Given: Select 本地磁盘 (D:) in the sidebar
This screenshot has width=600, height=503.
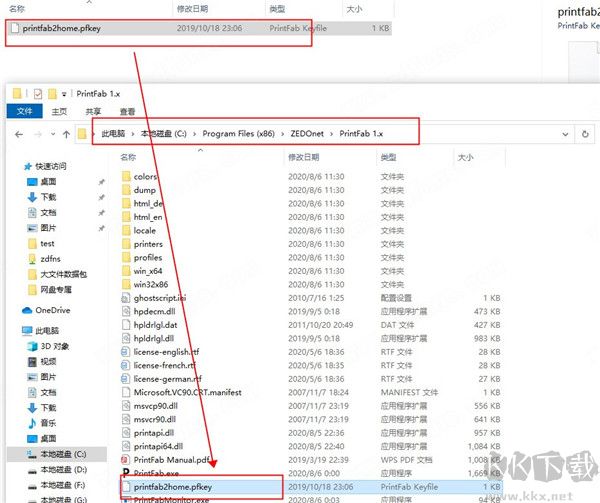Looking at the screenshot, I should pos(64,469).
